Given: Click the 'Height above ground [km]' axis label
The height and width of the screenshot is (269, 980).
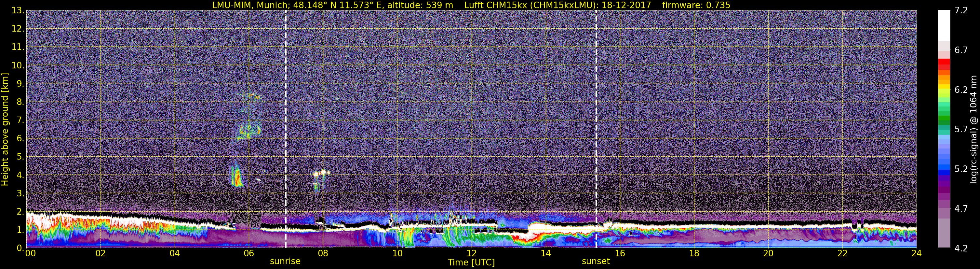Looking at the screenshot, I should point(5,129).
